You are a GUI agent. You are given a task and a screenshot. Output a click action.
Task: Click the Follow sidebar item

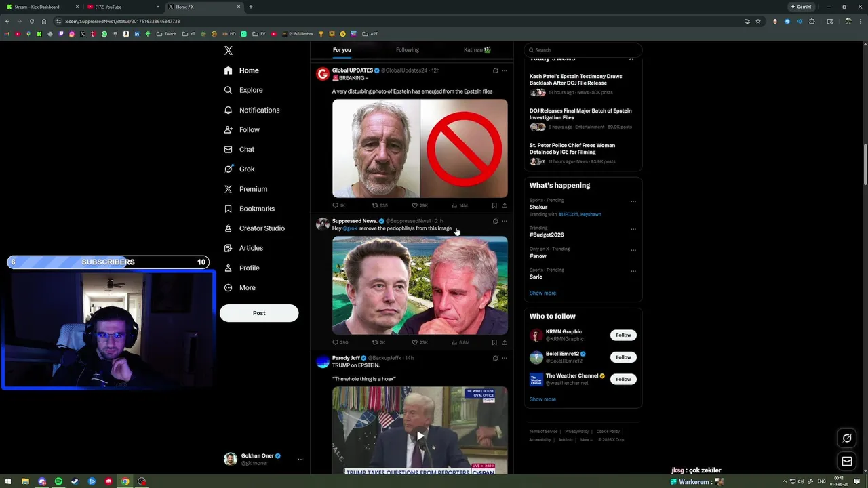tap(242, 129)
